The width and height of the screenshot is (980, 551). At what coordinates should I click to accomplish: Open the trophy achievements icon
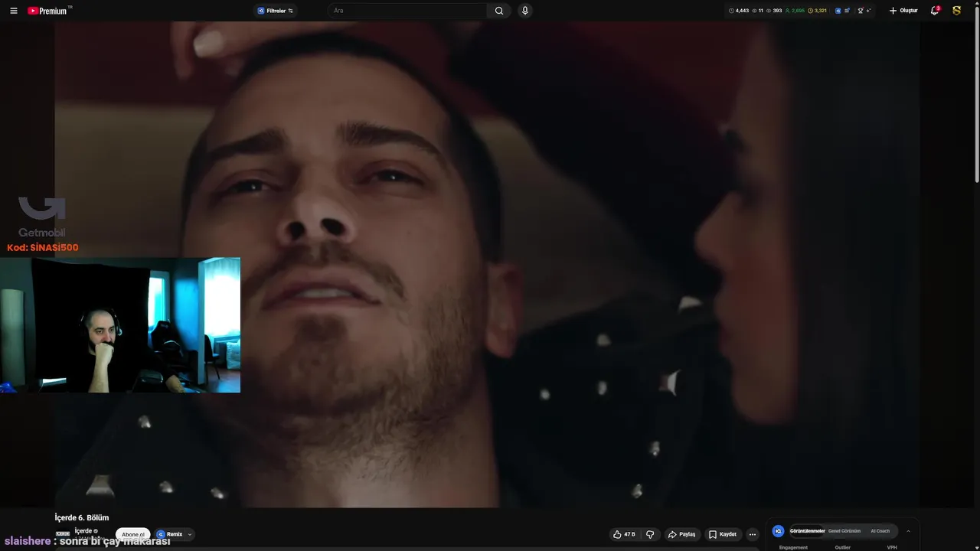(861, 11)
